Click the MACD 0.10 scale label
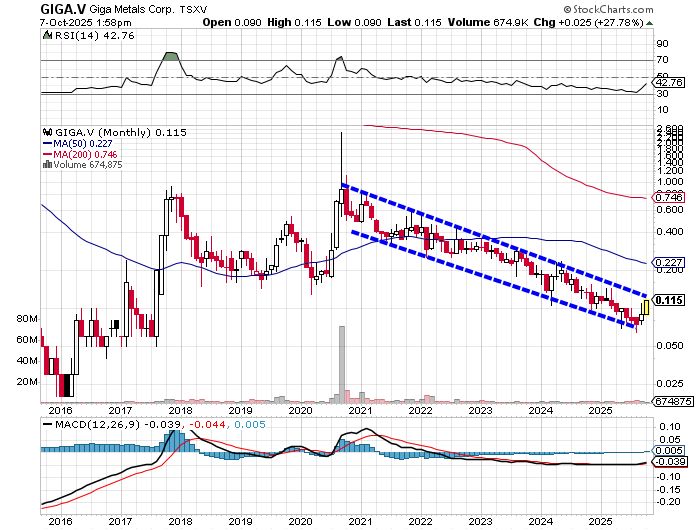 tap(670, 427)
